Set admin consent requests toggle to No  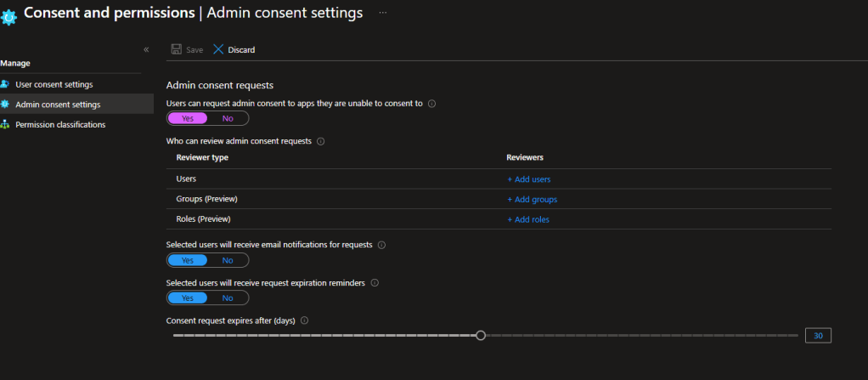[228, 119]
